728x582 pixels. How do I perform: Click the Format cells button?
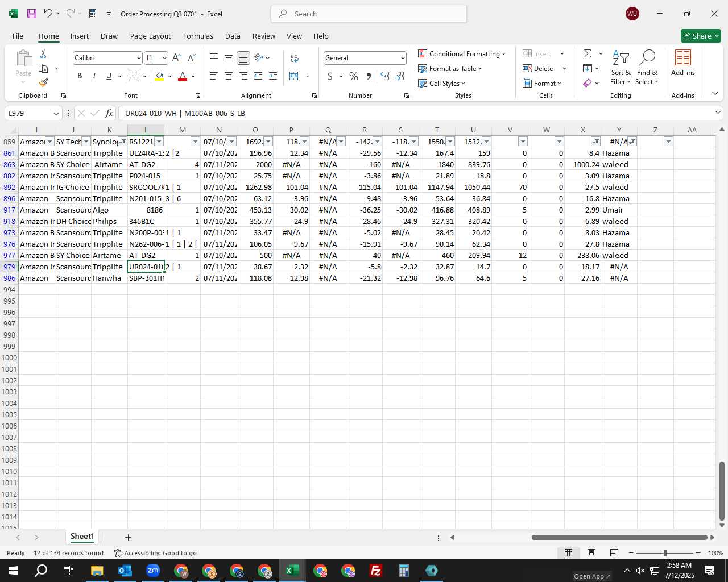542,83
